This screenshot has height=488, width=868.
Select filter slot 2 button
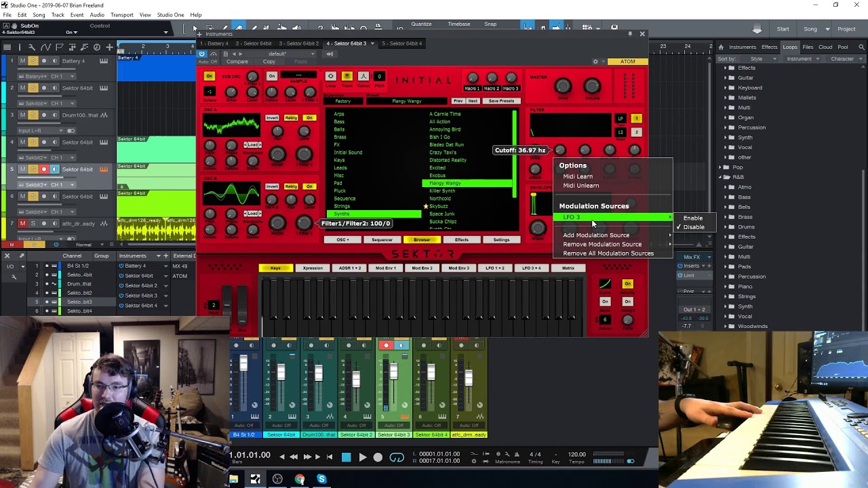636,132
